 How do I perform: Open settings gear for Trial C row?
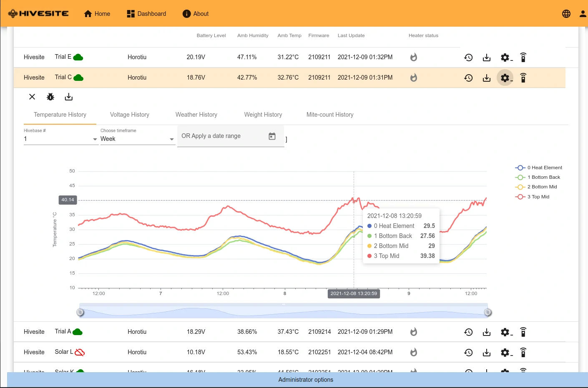[x=505, y=78]
